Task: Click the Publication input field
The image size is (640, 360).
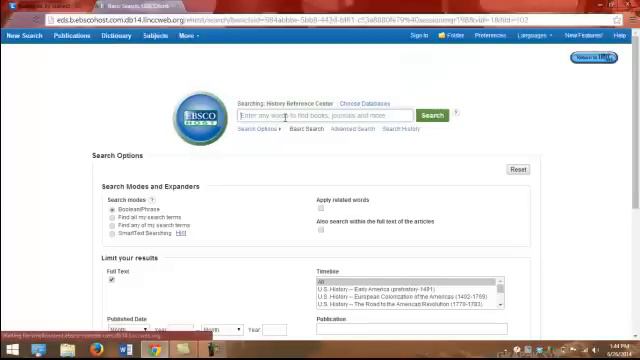Action: [x=412, y=329]
